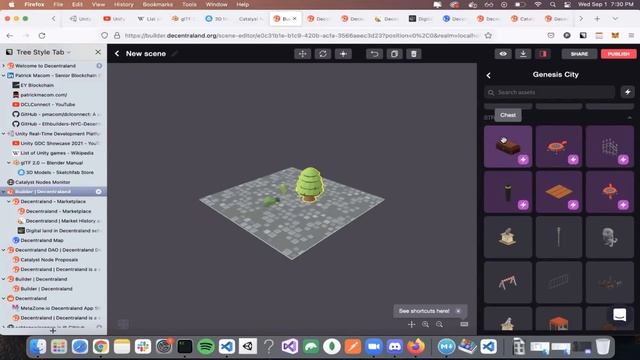Click the duplicate item icon in the toolbar

(394, 54)
